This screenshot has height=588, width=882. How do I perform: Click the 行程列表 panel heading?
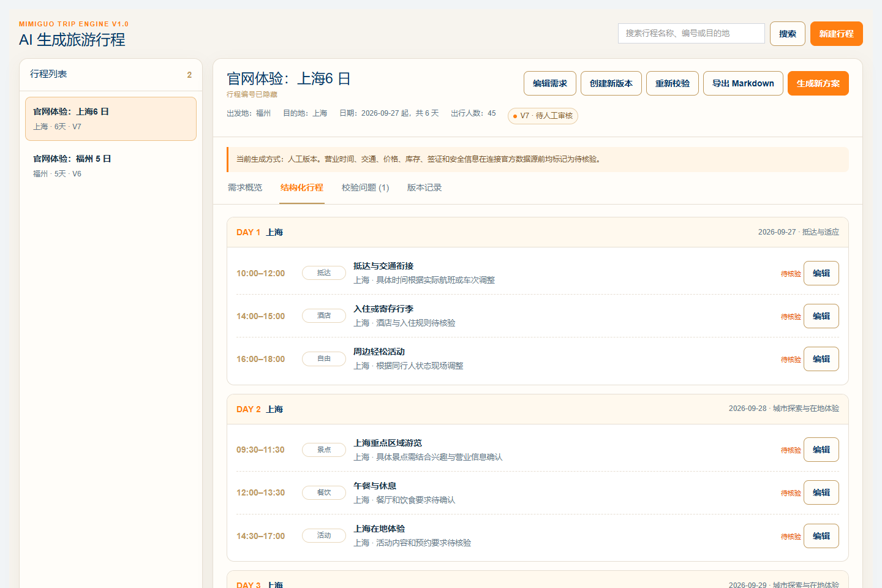tap(48, 74)
